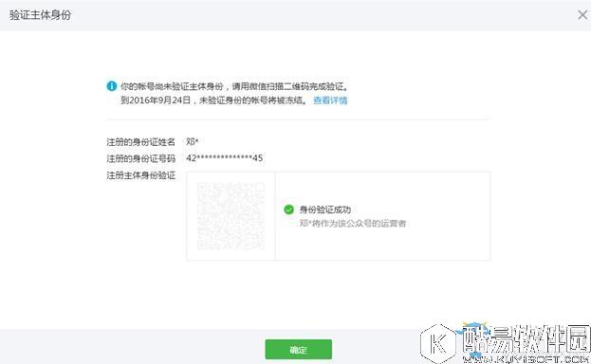Click the 你的帐号尚未验证主体身份 notice line
Screen dimensions: 591x364
[234, 86]
